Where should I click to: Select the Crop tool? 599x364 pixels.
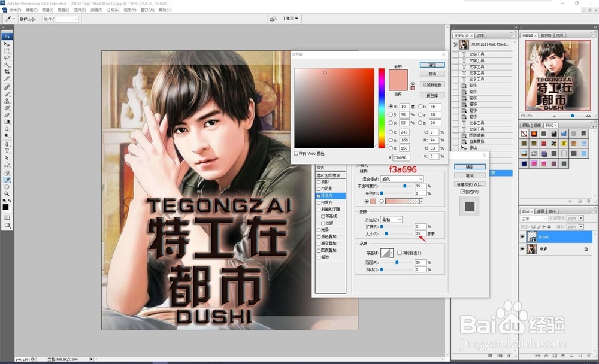click(7, 72)
